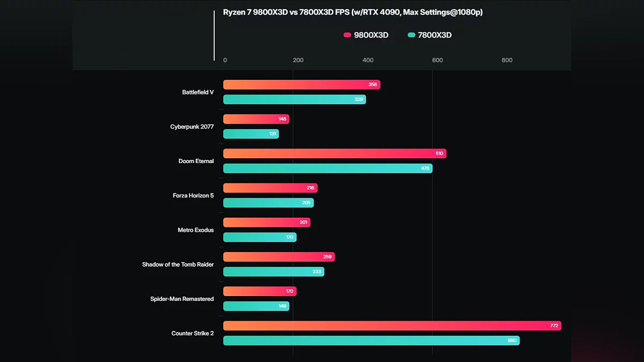Screen dimensions: 644x362
Task: Click the Doom Eternal bar labeled 510
Action: tap(334, 153)
